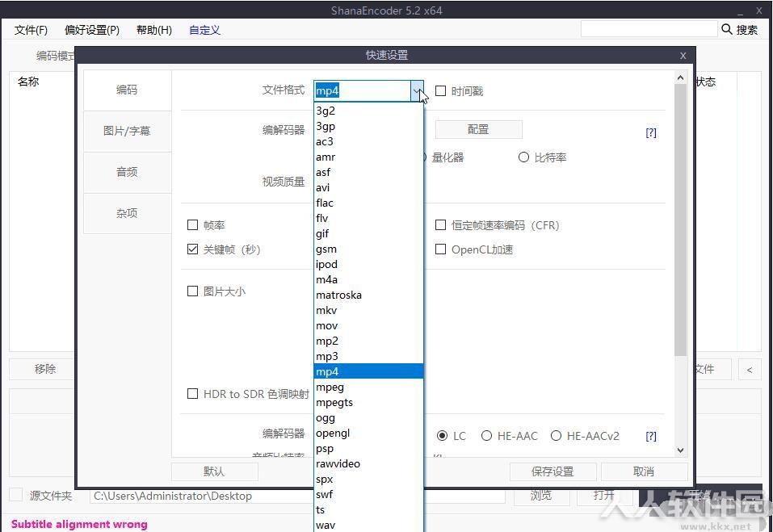Image resolution: width=773 pixels, height=532 pixels.
Task: Click the output folder path field
Action: click(x=297, y=496)
